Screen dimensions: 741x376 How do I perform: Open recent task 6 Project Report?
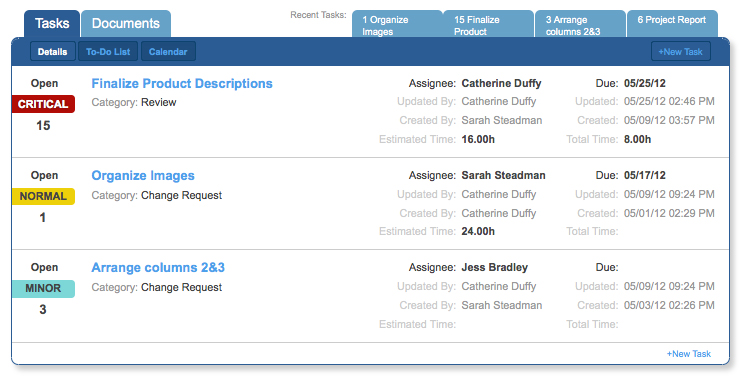pyautogui.click(x=672, y=24)
